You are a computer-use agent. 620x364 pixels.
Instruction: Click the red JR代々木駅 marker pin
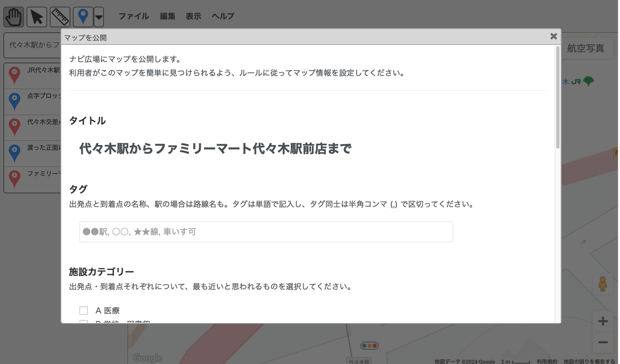pos(14,75)
